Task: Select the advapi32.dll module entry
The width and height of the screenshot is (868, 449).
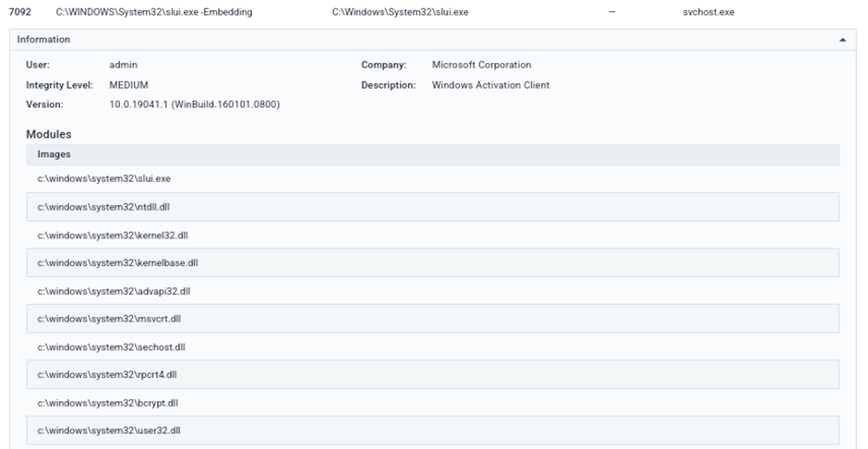Action: (x=114, y=291)
